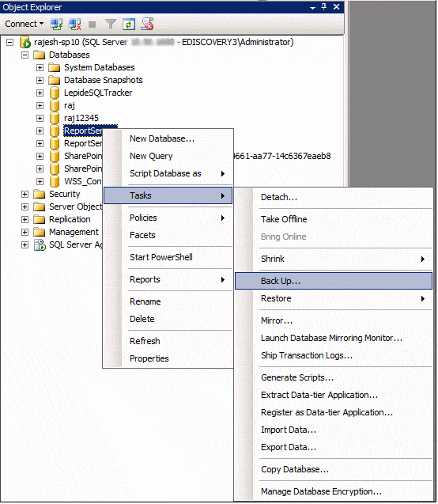The image size is (438, 504).
Task: Select Refresh in context menu
Action: 168,341
